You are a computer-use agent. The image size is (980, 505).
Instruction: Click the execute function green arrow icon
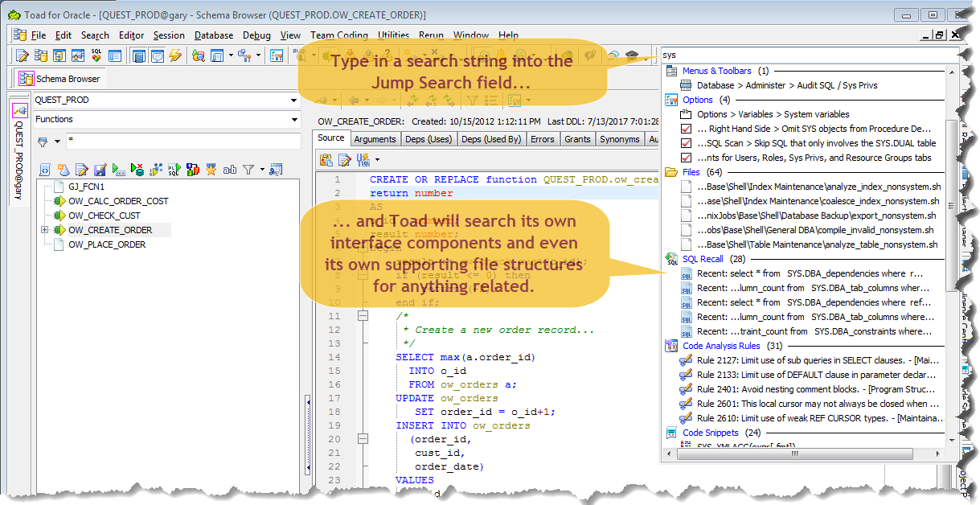click(x=118, y=170)
